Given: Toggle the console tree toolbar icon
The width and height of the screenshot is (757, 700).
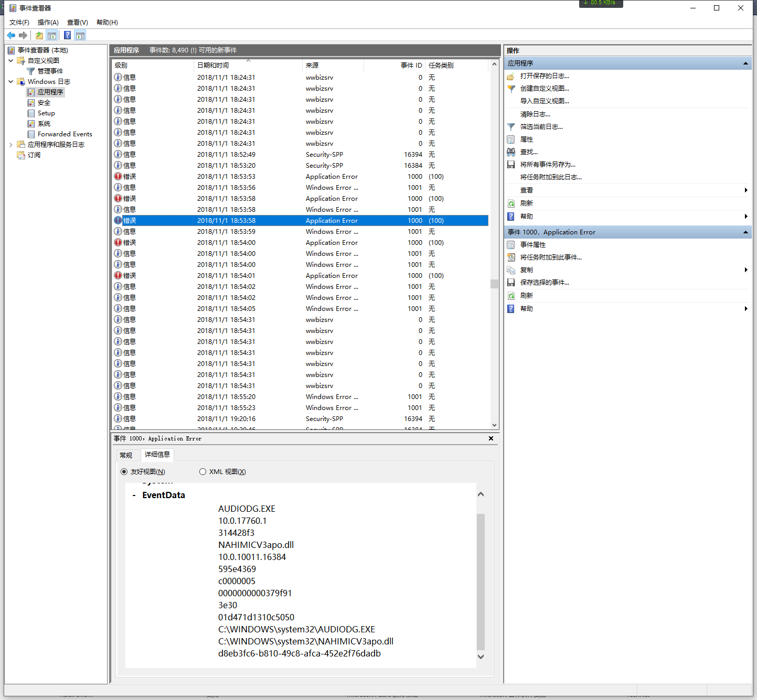Looking at the screenshot, I should pyautogui.click(x=52, y=35).
